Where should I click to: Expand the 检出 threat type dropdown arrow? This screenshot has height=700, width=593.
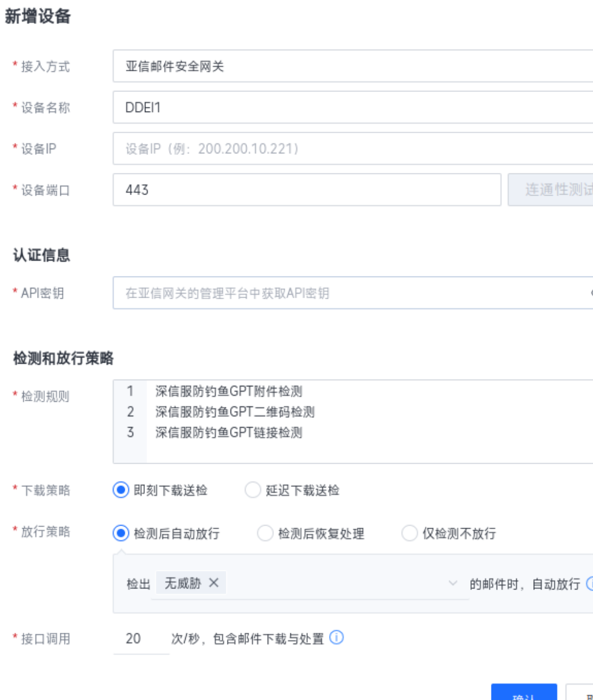(x=453, y=583)
